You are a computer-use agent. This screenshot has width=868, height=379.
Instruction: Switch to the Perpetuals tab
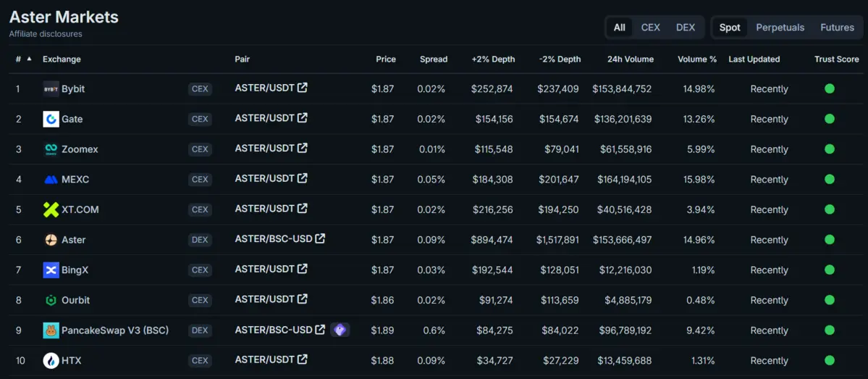[780, 28]
